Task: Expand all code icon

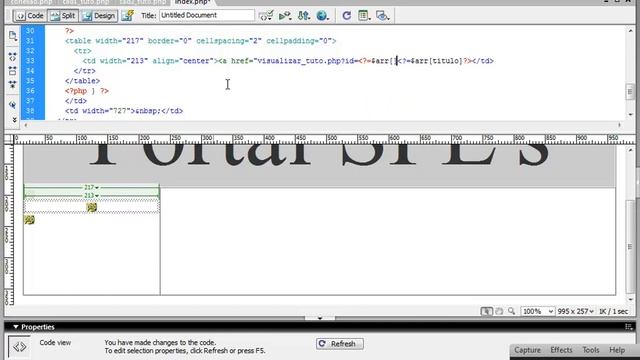Action: click(13, 84)
